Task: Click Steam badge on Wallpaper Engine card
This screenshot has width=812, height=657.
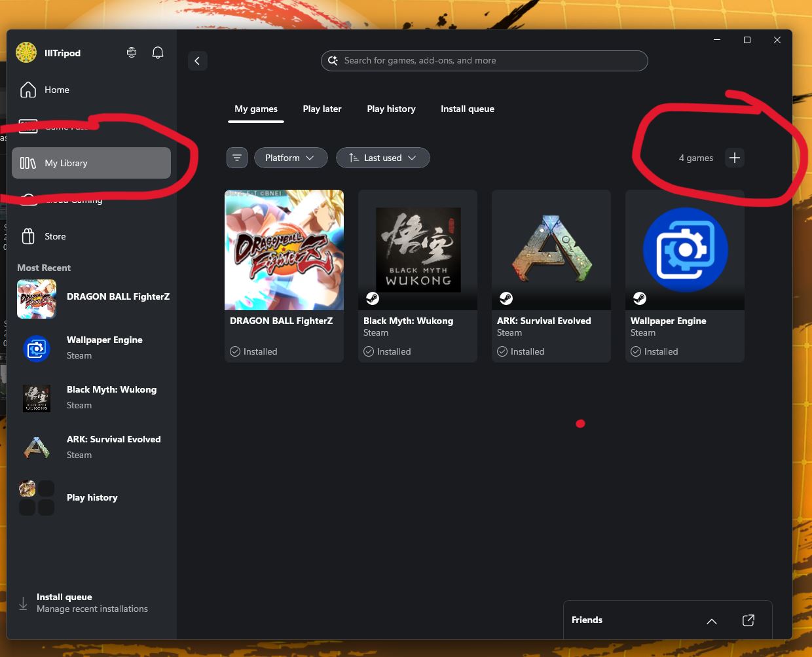Action: point(640,298)
